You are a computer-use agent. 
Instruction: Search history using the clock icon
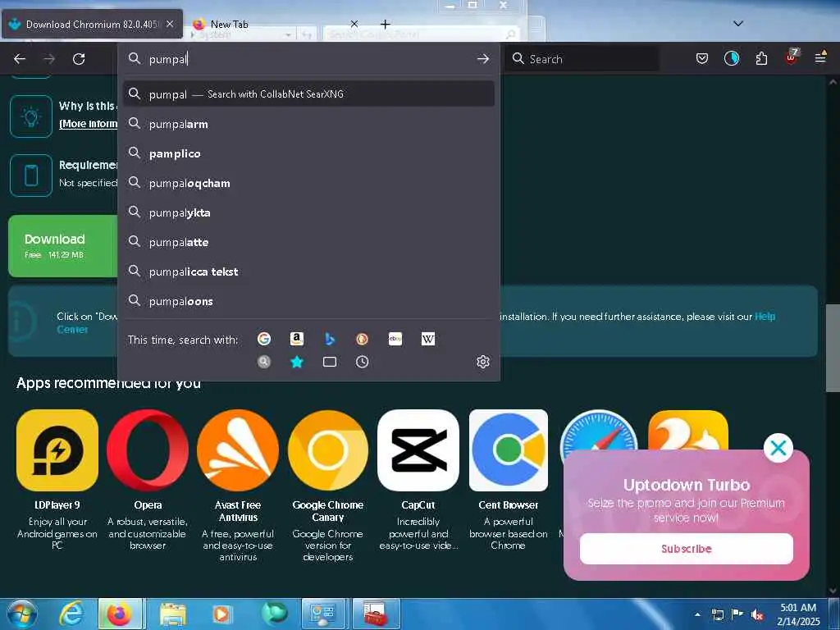tap(362, 362)
